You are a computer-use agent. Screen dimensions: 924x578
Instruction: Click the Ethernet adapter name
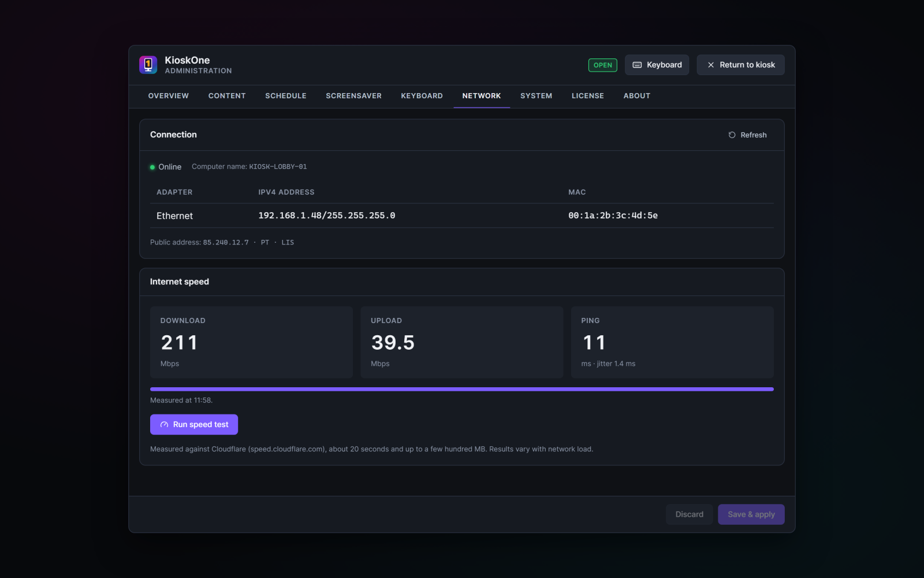pyautogui.click(x=174, y=216)
